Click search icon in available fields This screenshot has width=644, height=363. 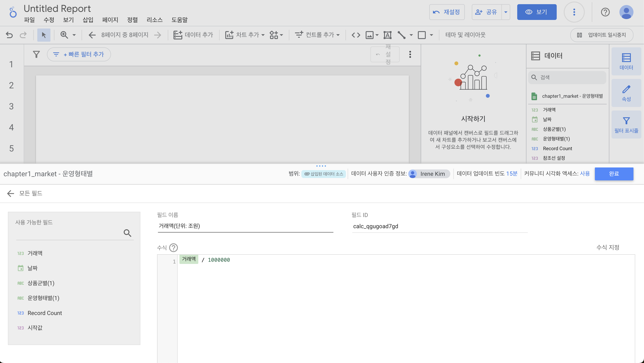pos(127,233)
